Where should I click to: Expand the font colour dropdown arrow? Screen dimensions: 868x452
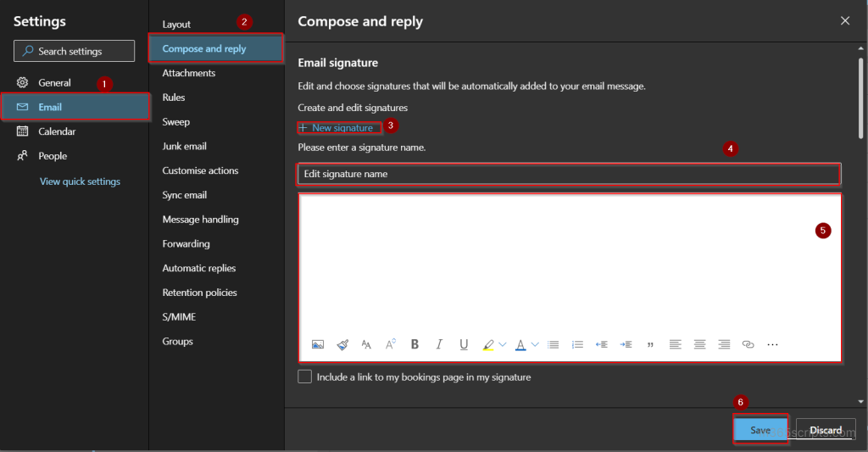point(535,344)
